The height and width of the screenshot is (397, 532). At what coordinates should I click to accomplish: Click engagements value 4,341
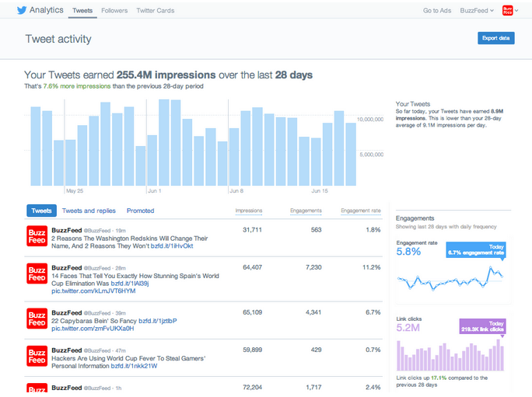[x=313, y=312]
